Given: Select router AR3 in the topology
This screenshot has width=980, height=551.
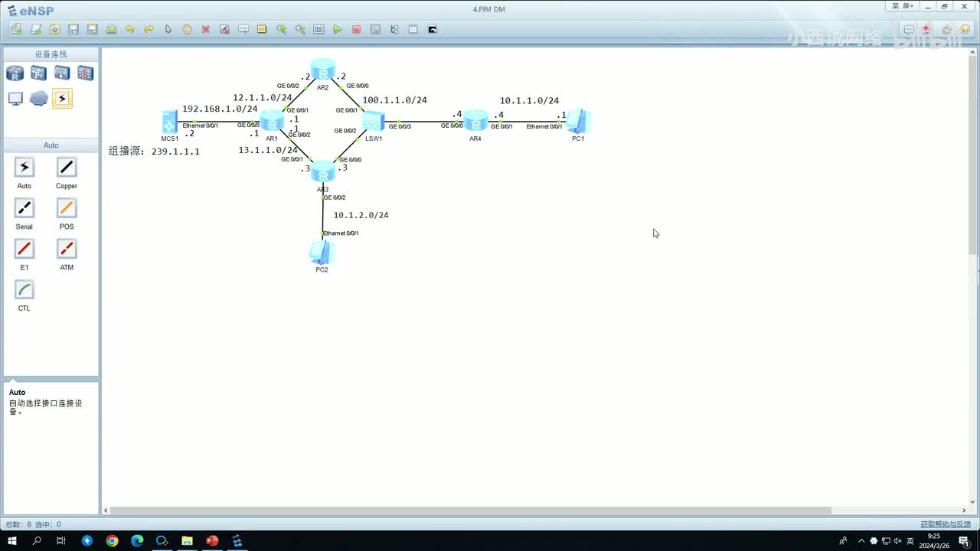Looking at the screenshot, I should pos(323,172).
